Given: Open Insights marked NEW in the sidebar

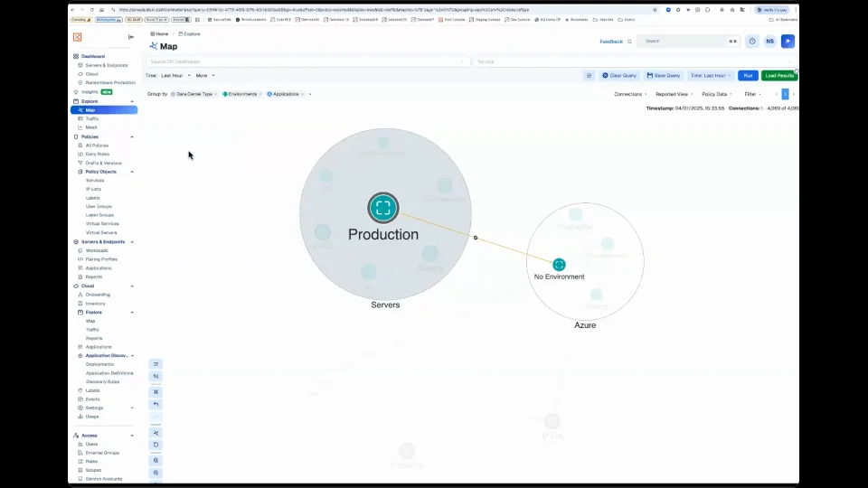Looking at the screenshot, I should coord(90,92).
